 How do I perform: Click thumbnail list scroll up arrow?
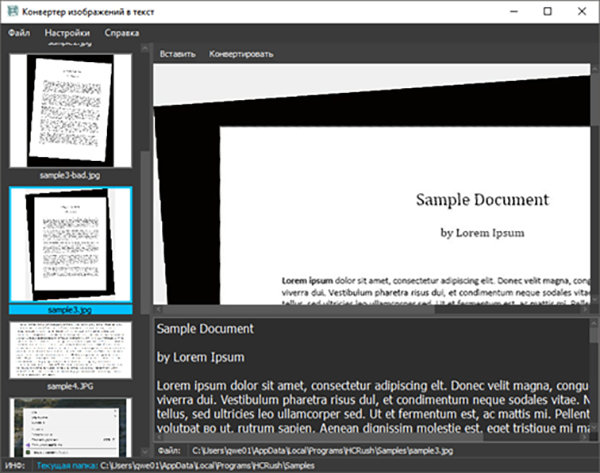[145, 49]
